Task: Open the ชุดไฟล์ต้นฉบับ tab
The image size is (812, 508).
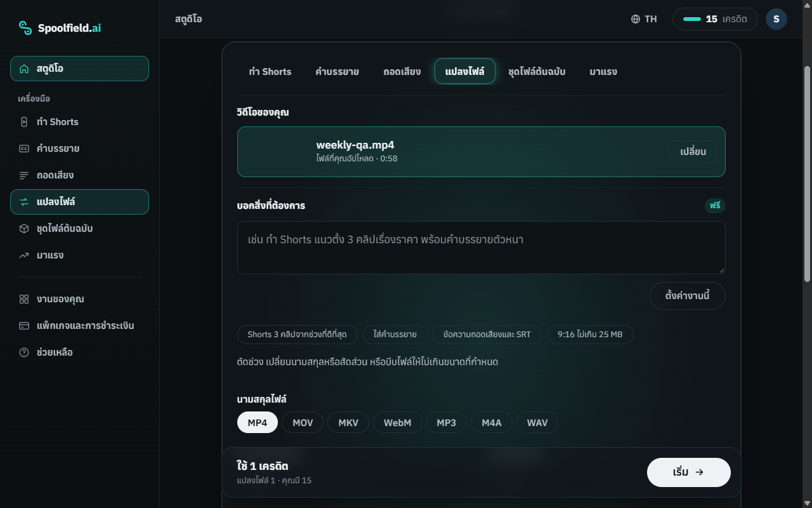Action: [537, 71]
